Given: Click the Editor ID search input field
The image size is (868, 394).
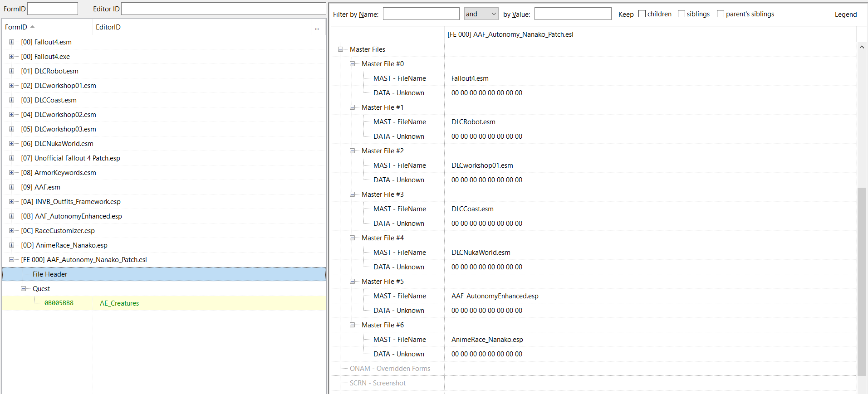Looking at the screenshot, I should [x=223, y=9].
